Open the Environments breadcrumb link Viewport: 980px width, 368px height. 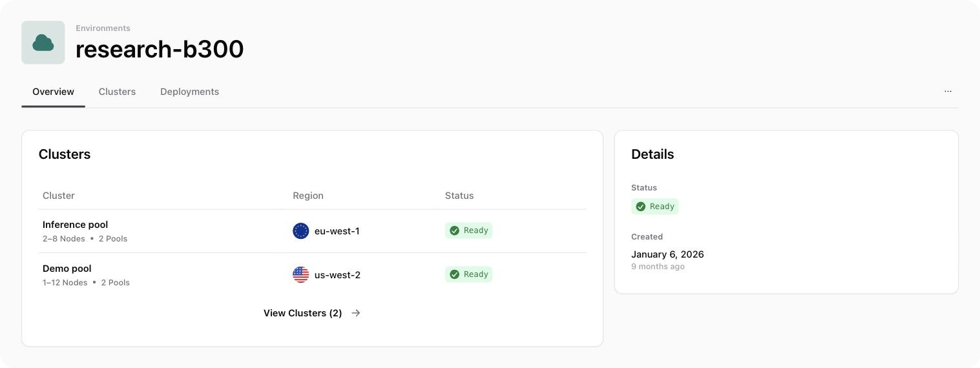pyautogui.click(x=103, y=28)
